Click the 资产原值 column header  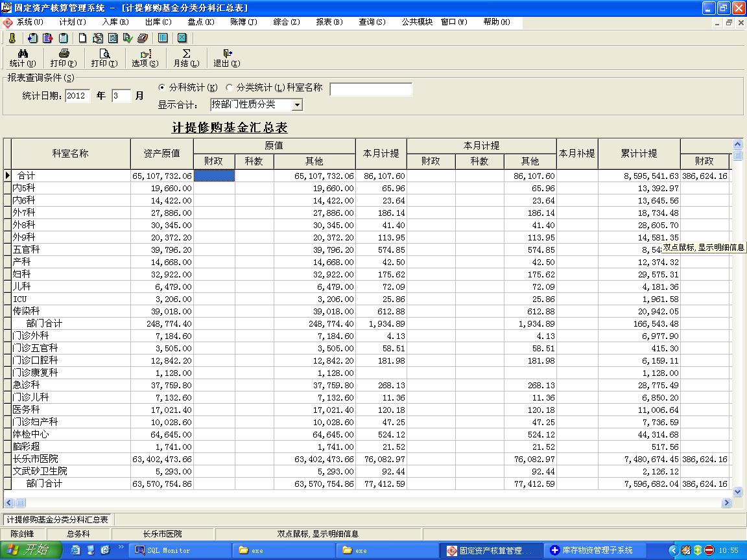tap(162, 154)
